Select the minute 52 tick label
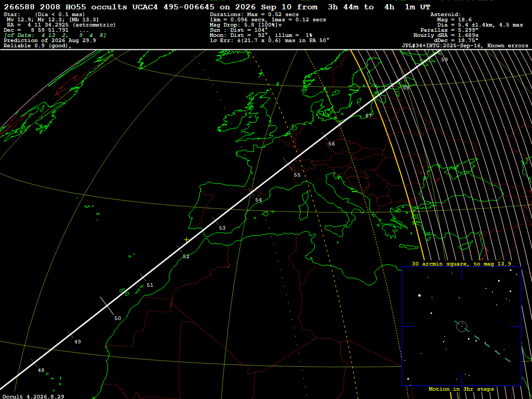Screen dimensions: 532x399 (x=186, y=257)
